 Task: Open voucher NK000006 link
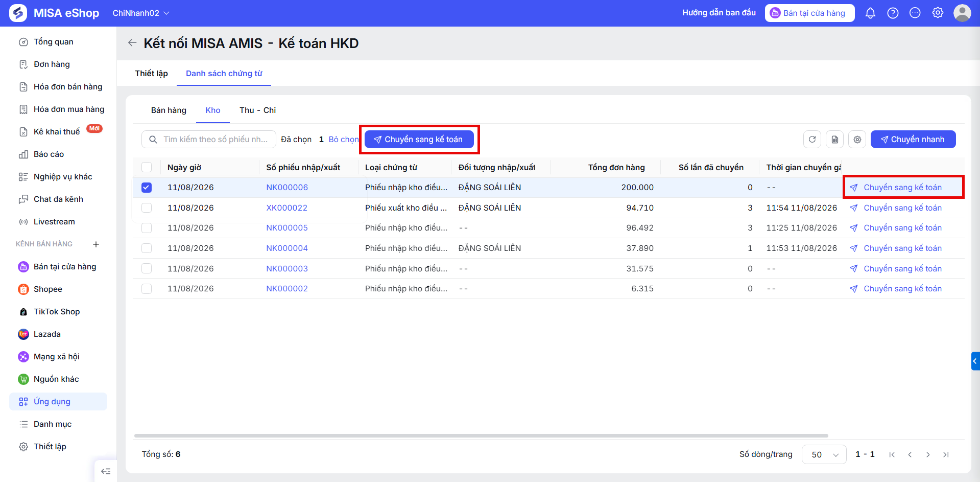[x=287, y=188]
